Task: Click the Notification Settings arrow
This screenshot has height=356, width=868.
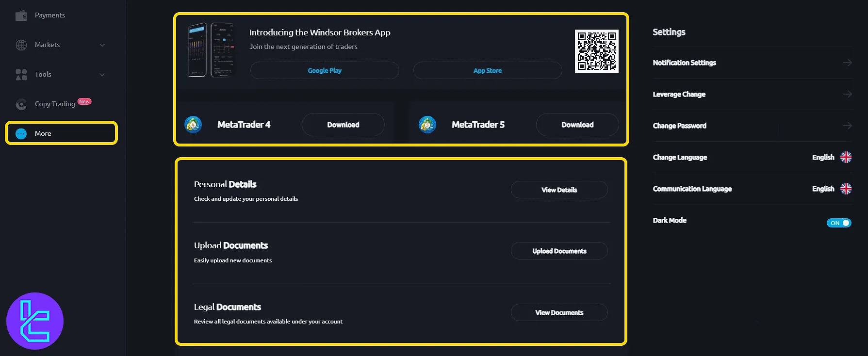Action: [847, 63]
